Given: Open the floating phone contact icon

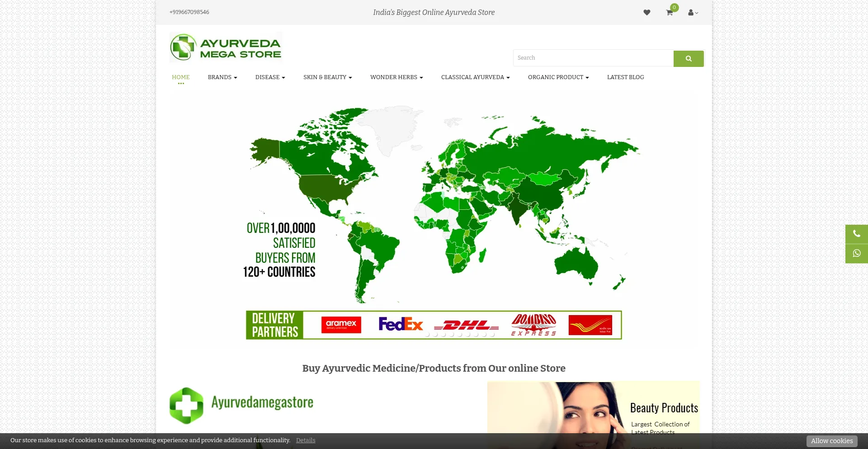Looking at the screenshot, I should (856, 234).
